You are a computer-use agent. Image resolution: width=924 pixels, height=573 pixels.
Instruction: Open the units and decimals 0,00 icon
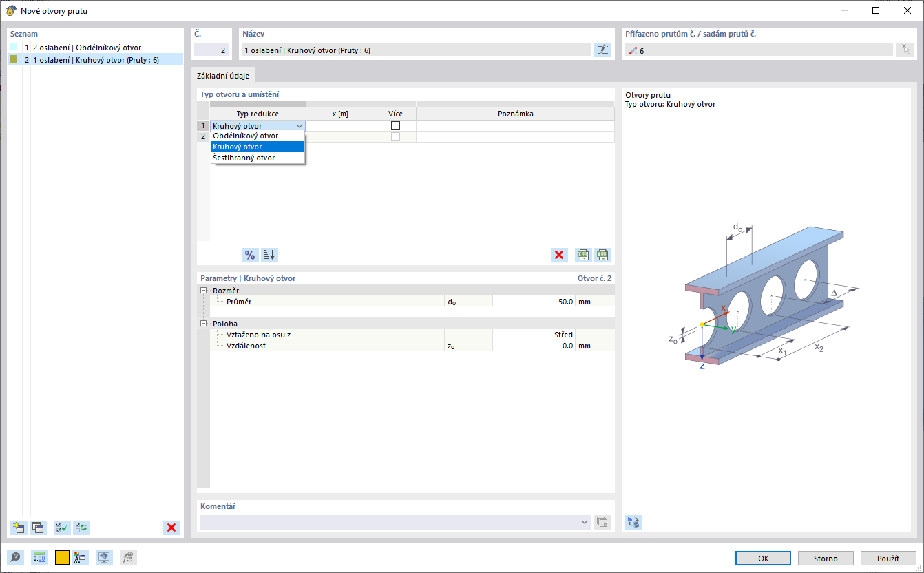click(39, 558)
